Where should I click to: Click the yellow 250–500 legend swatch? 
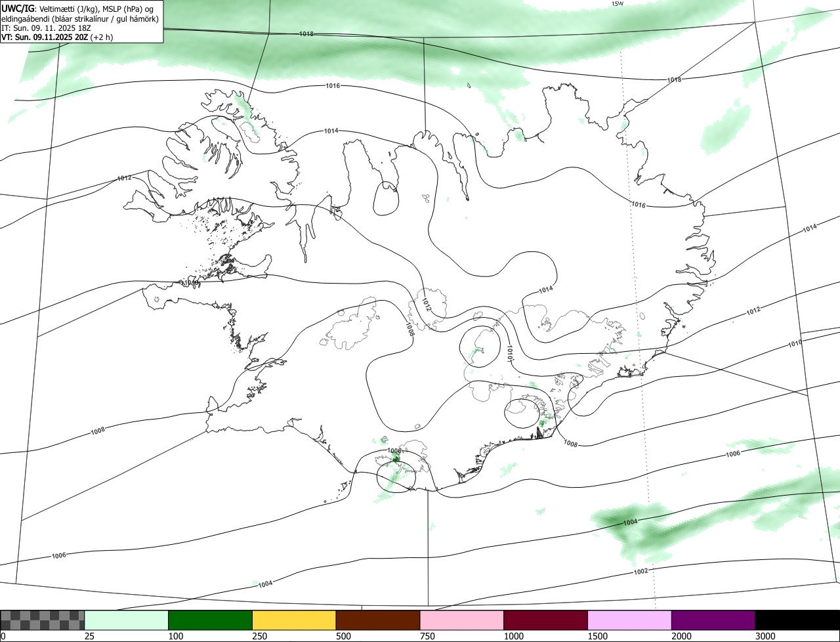point(294,620)
